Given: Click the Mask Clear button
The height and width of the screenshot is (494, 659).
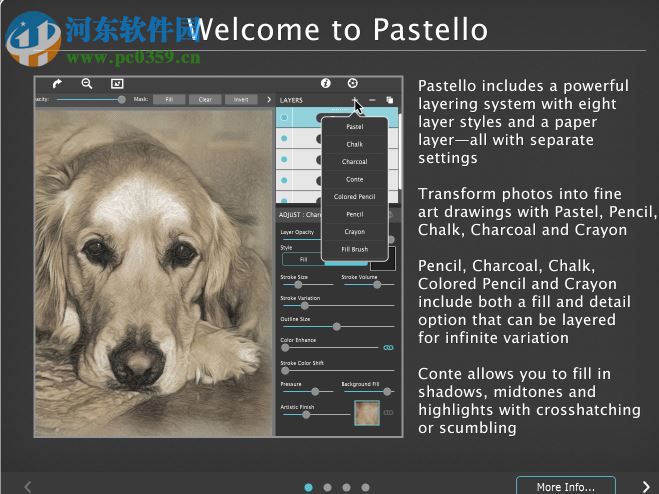Looking at the screenshot, I should click(205, 100).
